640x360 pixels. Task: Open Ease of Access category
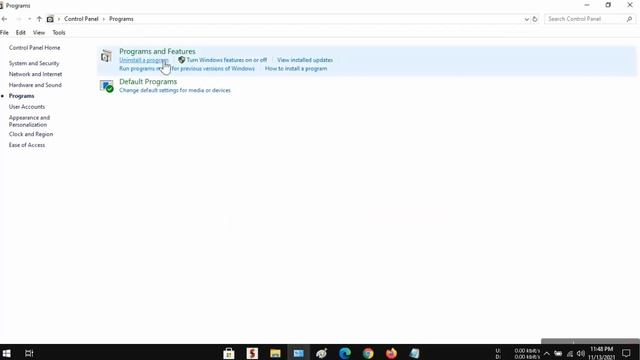[x=27, y=145]
